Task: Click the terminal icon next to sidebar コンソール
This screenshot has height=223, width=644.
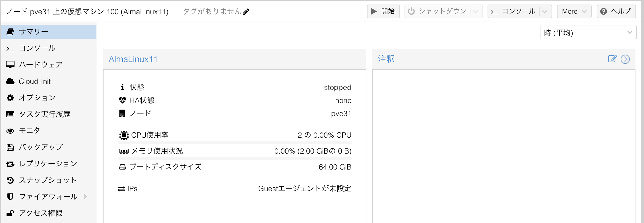Action: pos(10,49)
